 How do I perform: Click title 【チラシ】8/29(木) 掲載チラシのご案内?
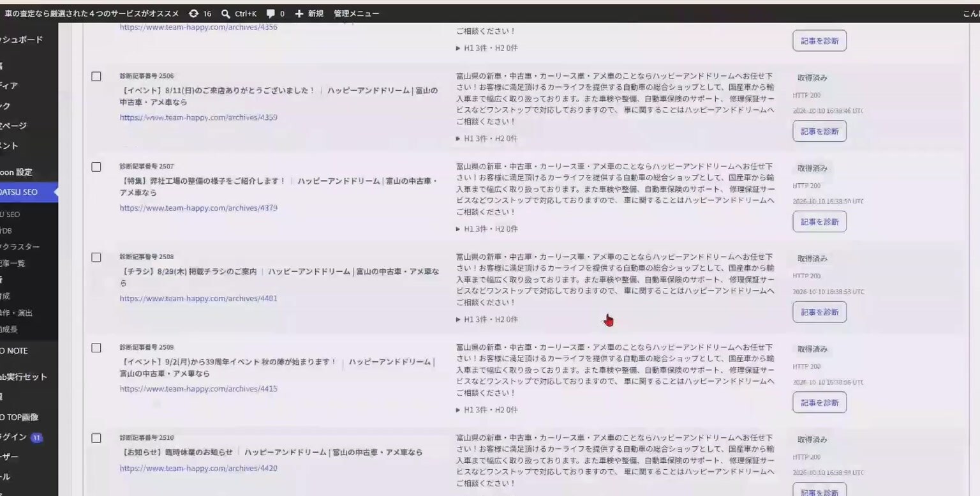click(188, 271)
